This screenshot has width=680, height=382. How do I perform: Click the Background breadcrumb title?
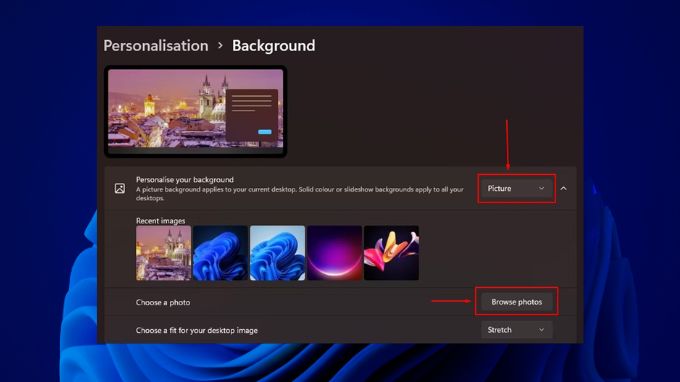274,46
